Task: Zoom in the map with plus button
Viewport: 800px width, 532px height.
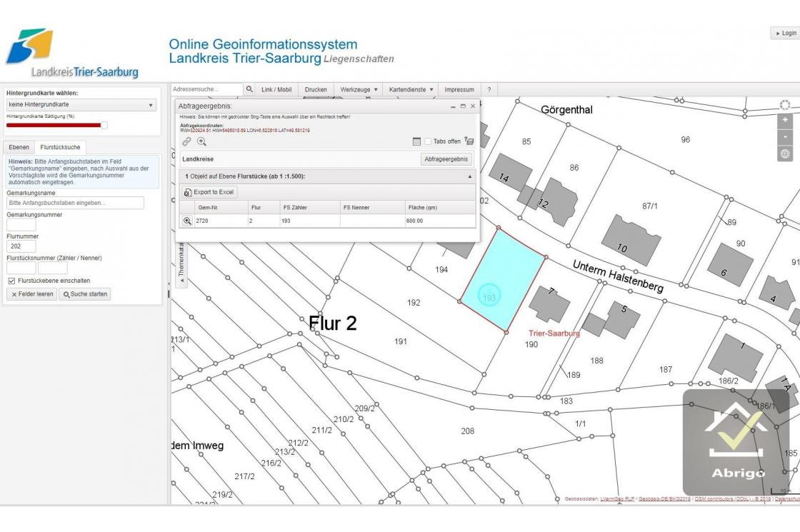Action: pos(785,121)
